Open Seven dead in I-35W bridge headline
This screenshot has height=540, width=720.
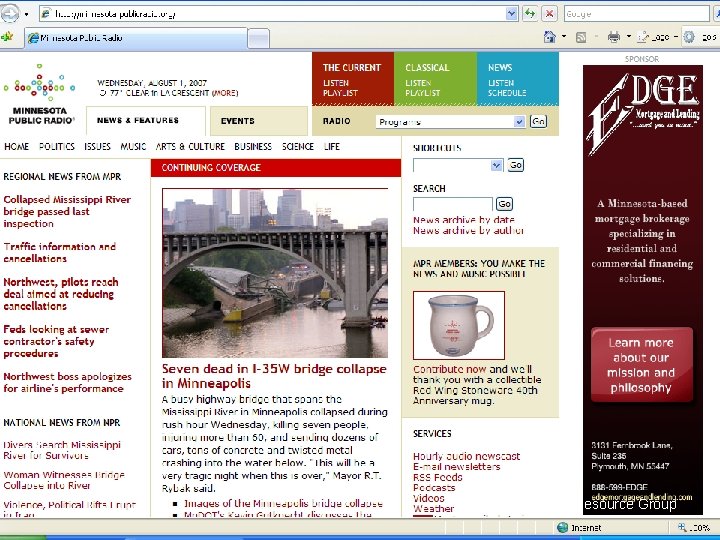click(x=274, y=376)
